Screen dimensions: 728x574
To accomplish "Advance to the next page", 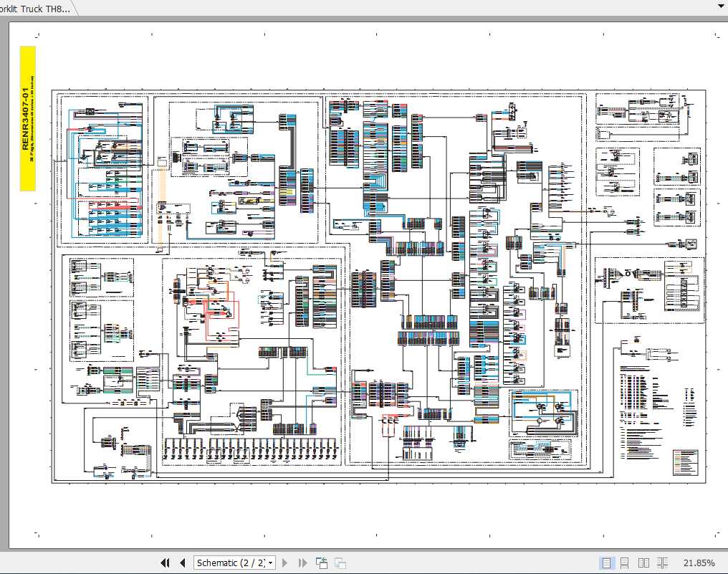I will pyautogui.click(x=284, y=563).
